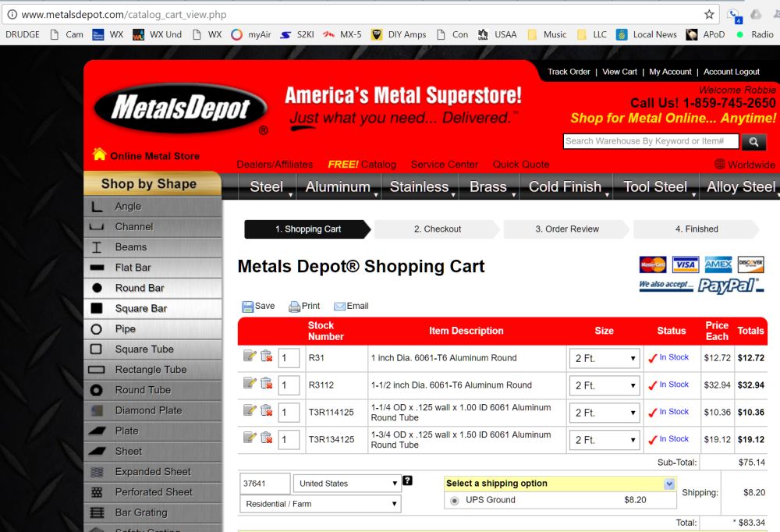Image resolution: width=780 pixels, height=532 pixels.
Task: Remove the T3R134125 item using trash icon
Action: click(x=266, y=438)
